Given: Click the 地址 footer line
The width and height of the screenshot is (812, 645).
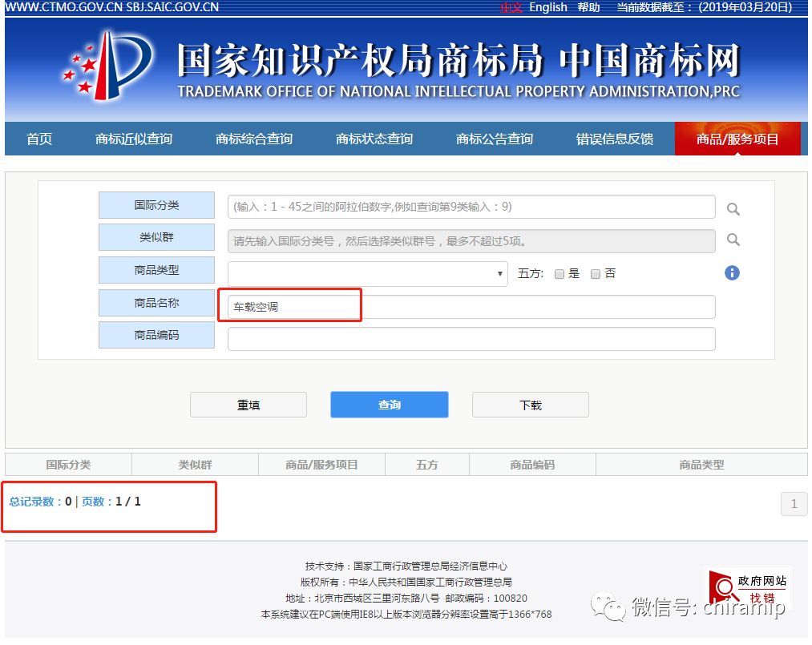Looking at the screenshot, I should coord(406,599).
